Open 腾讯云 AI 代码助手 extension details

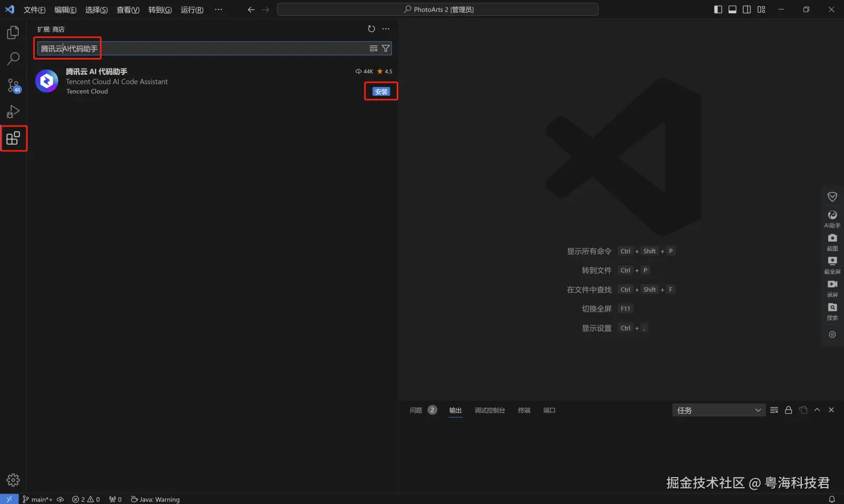pyautogui.click(x=97, y=72)
